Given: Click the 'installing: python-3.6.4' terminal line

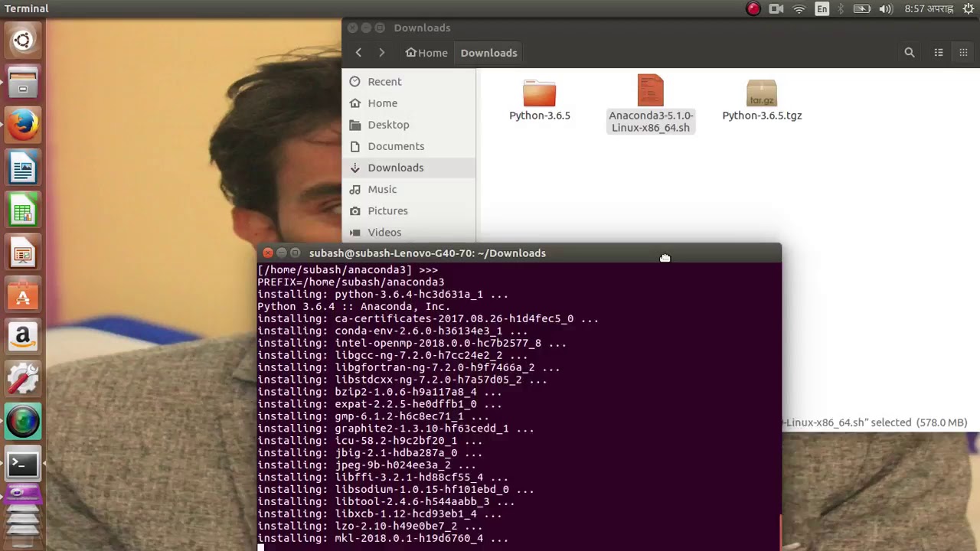Looking at the screenshot, I should tap(383, 295).
